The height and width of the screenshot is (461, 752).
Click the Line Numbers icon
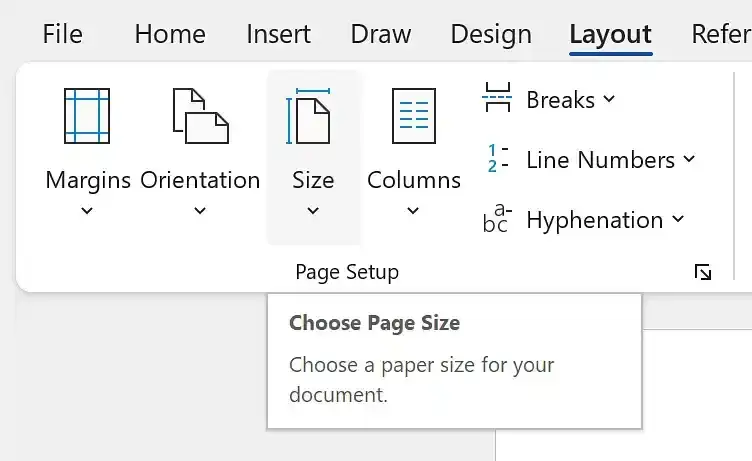point(497,158)
